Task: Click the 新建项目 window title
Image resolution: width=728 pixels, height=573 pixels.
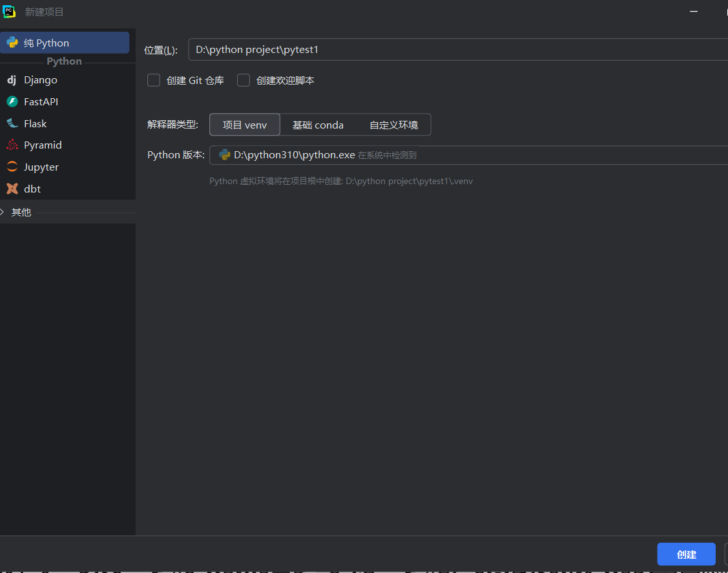Action: click(44, 12)
